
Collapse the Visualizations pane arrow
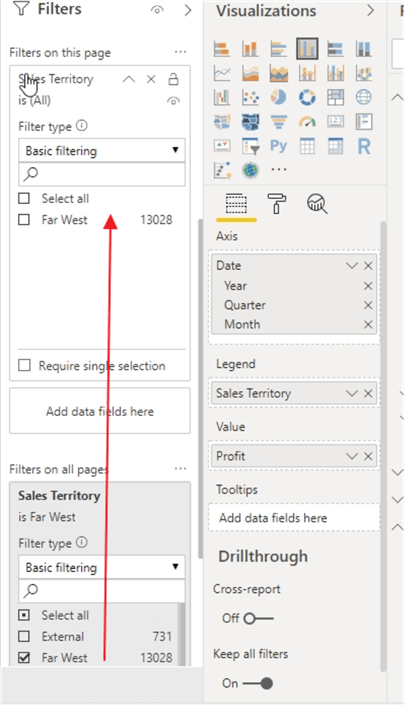coord(370,10)
